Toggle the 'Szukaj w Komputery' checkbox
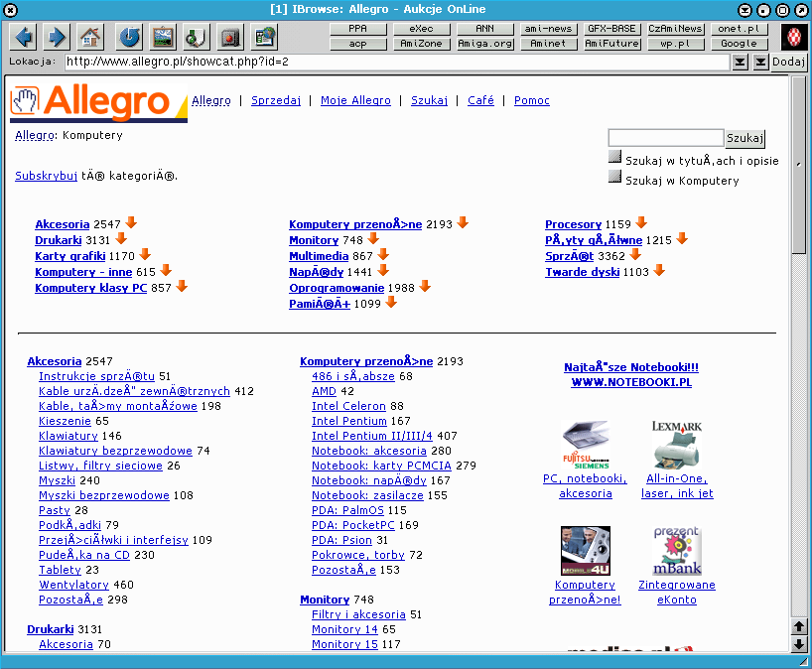The image size is (812, 669). (x=614, y=177)
